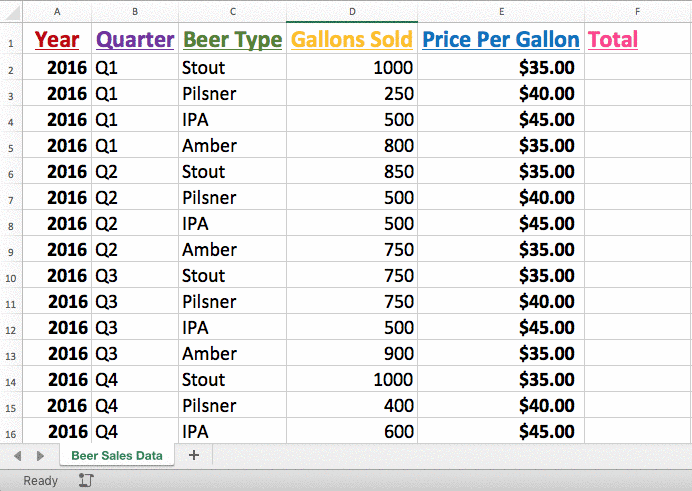Select row 10 header
Viewport: 692px width, 491px height.
[x=11, y=276]
